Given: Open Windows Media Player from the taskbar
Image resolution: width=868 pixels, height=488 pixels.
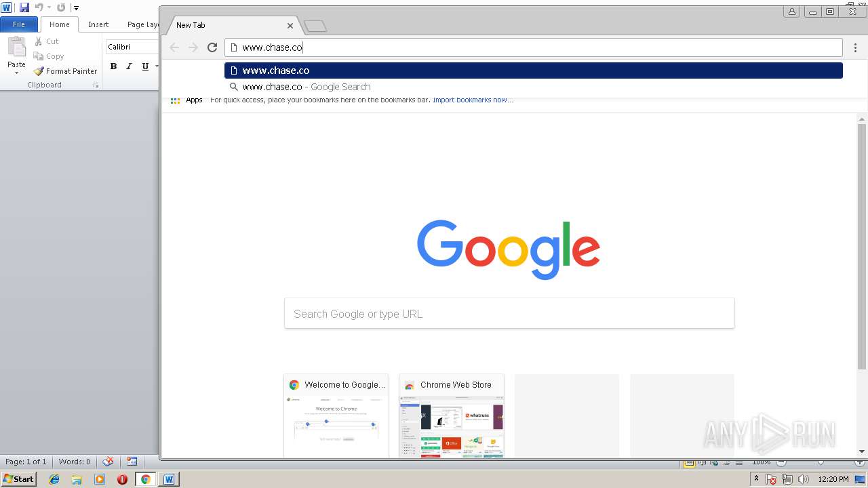Looking at the screenshot, I should click(100, 479).
